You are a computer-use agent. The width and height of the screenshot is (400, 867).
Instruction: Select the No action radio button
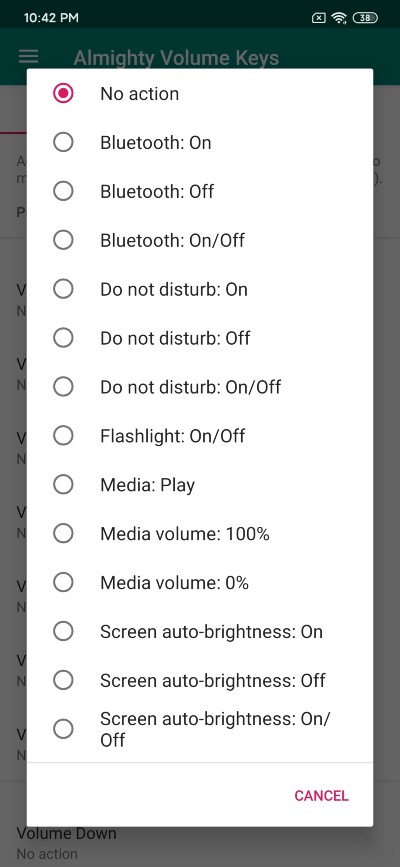pyautogui.click(x=200, y=93)
